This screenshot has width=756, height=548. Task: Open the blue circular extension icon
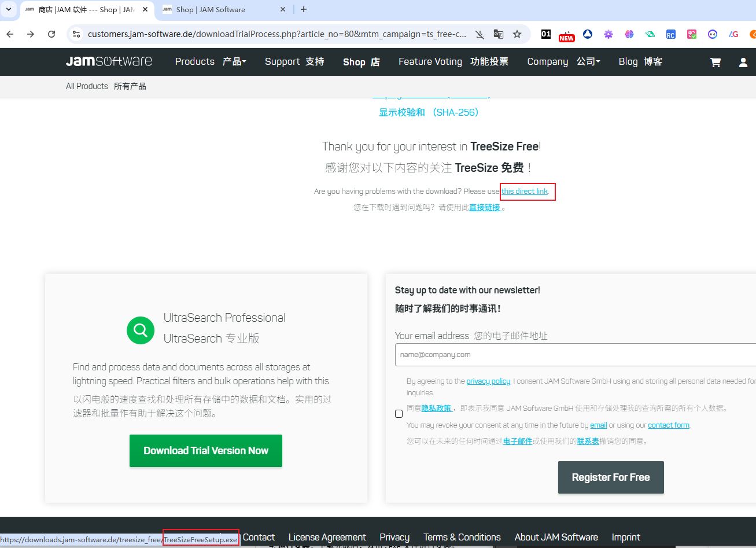click(588, 34)
